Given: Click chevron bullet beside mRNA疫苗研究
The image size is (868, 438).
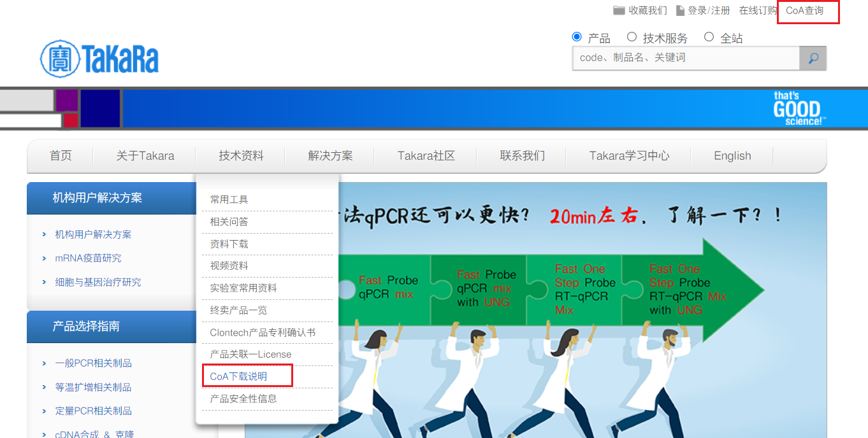Looking at the screenshot, I should click(x=44, y=258).
